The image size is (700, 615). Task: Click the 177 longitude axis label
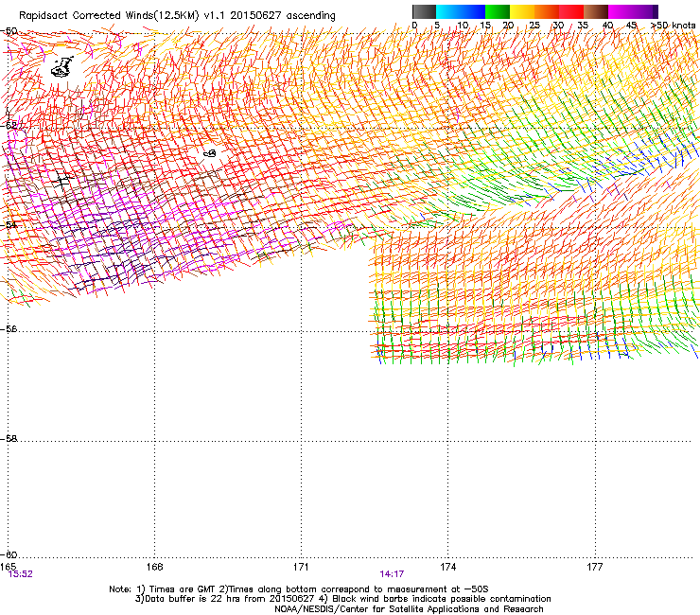click(595, 567)
